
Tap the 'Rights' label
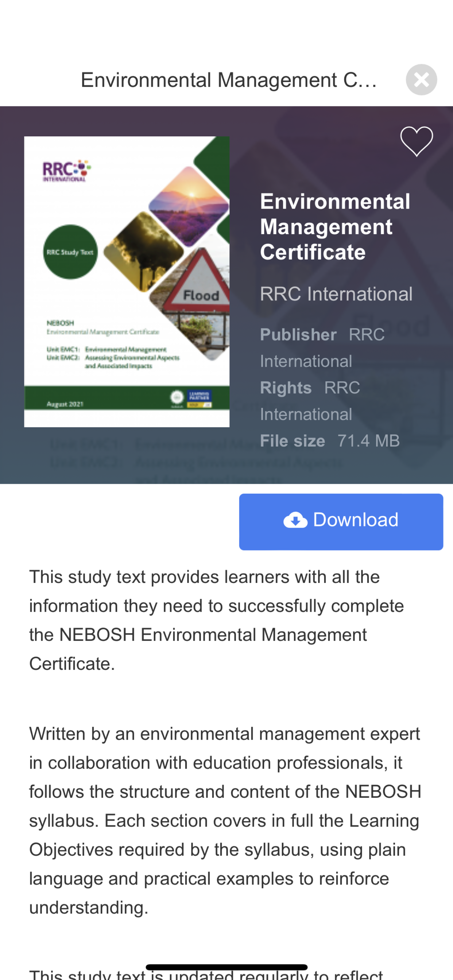coord(286,388)
